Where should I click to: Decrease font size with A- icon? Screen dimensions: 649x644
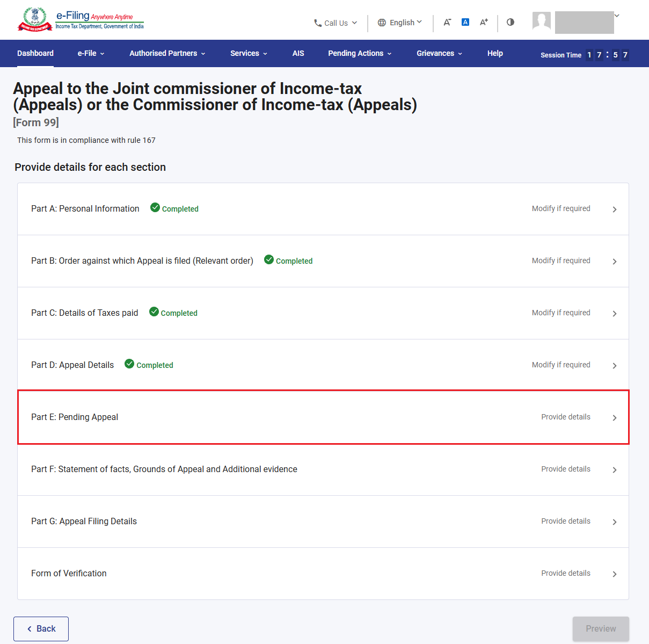(447, 22)
